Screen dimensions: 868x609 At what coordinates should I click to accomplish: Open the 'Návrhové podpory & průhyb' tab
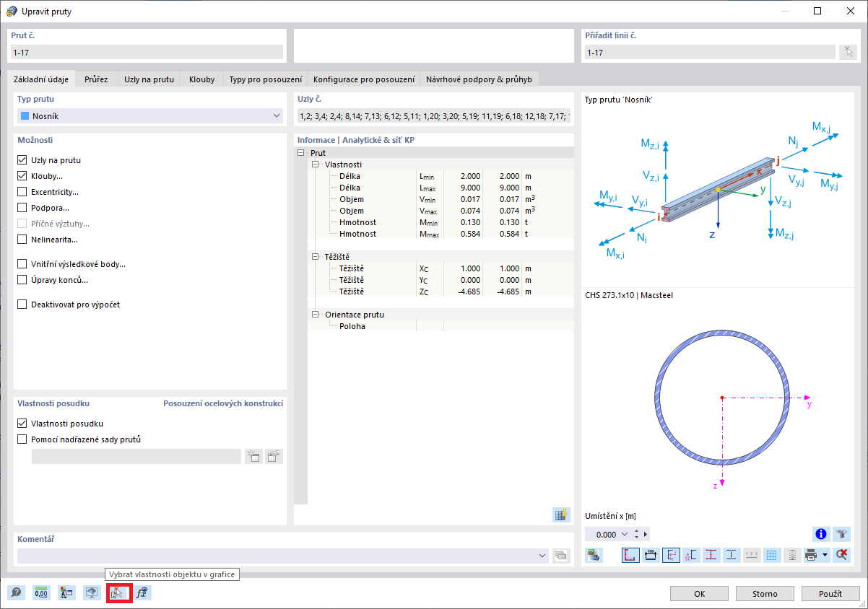coord(479,79)
